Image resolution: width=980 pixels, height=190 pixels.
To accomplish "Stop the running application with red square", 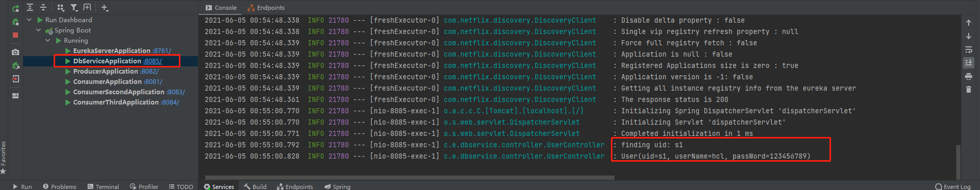I will [x=15, y=35].
